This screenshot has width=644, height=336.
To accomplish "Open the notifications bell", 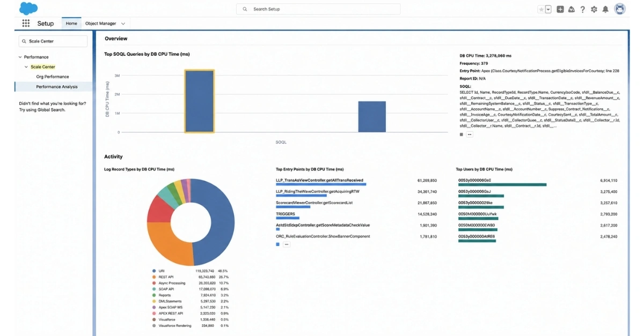I will [605, 9].
